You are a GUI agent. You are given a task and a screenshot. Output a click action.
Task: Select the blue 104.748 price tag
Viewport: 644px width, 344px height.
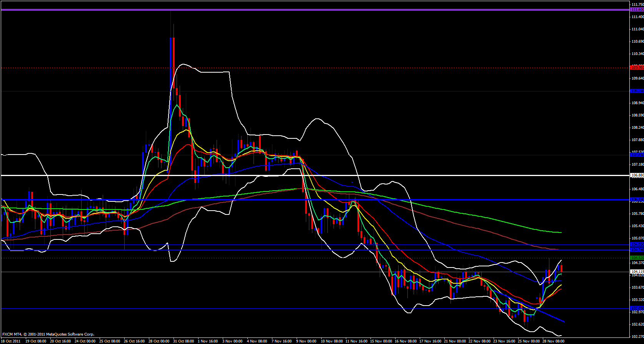click(x=637, y=250)
